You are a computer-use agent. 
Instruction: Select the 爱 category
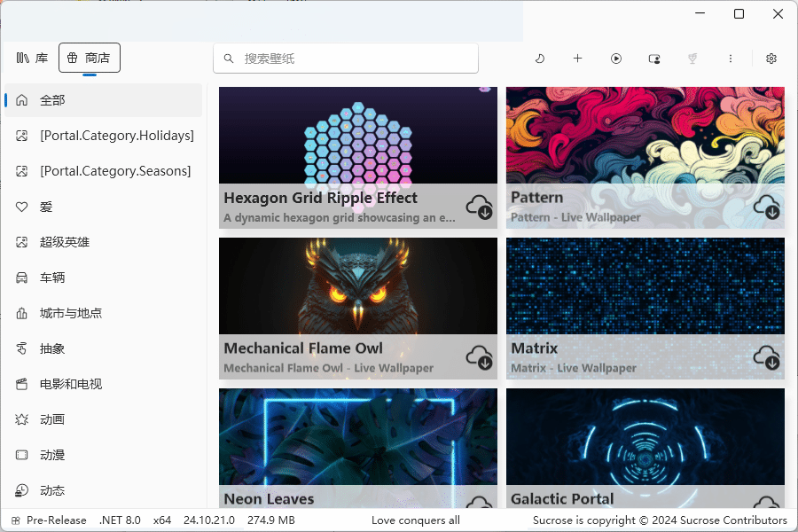pos(104,207)
